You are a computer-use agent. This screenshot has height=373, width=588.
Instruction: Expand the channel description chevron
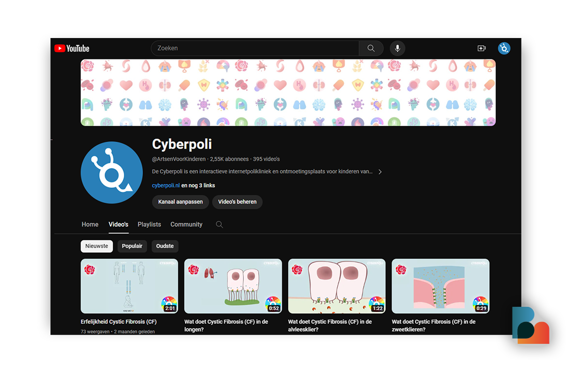(380, 172)
